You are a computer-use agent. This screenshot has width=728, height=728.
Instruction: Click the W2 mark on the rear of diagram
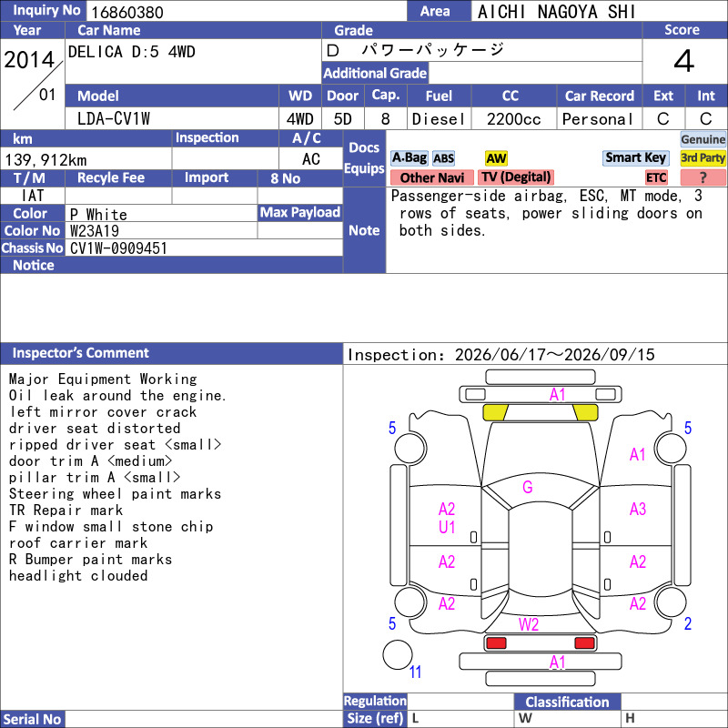point(529,624)
